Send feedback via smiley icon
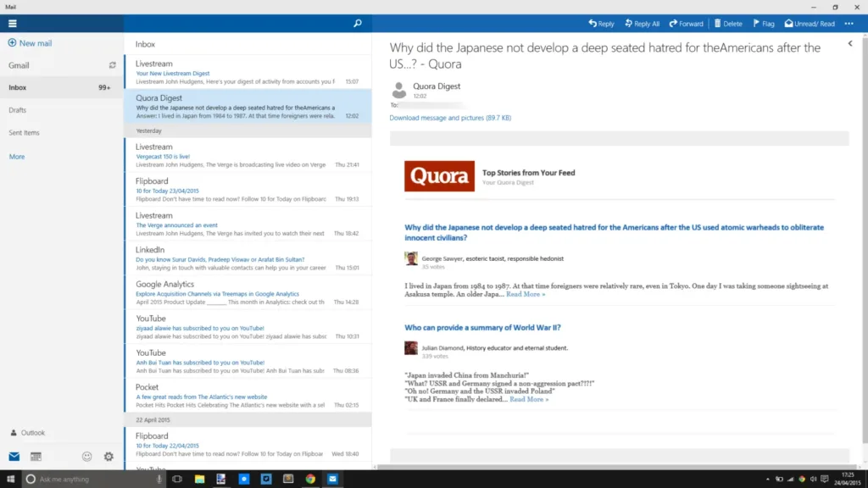This screenshot has width=868, height=488. [87, 457]
